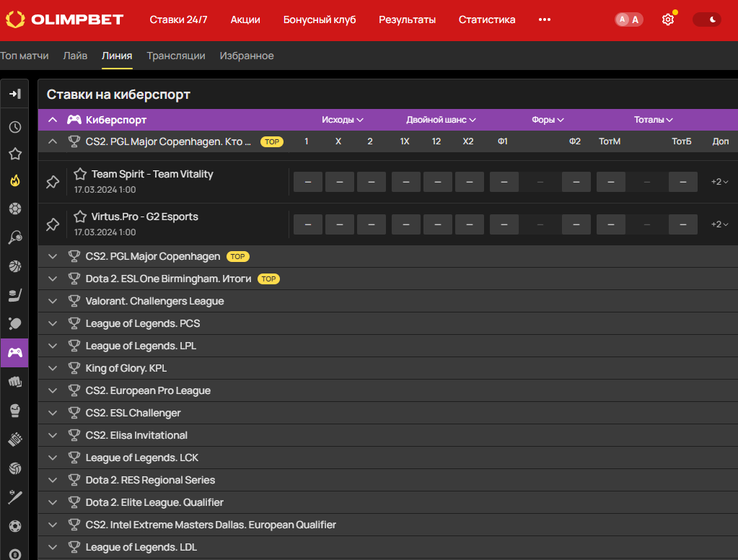Pin the Team Spirit - Team Vitality match
This screenshot has height=560, width=738.
click(53, 182)
